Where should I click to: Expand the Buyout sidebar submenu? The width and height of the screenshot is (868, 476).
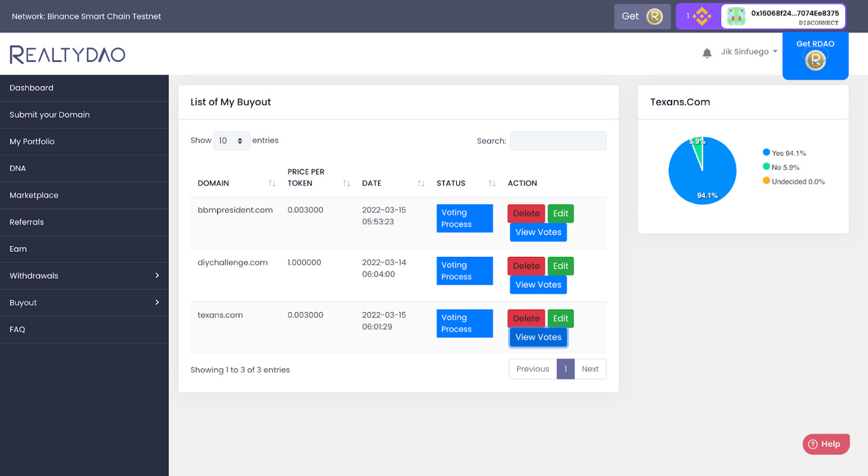point(84,302)
